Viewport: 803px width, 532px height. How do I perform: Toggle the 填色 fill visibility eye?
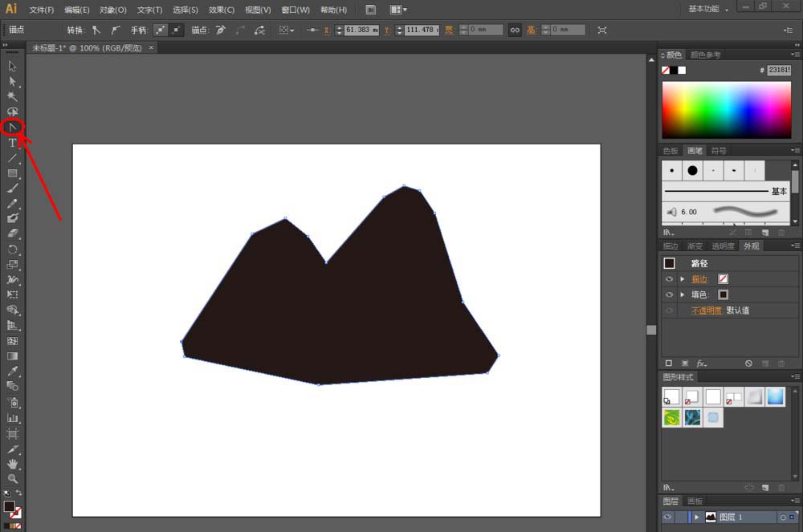pyautogui.click(x=669, y=294)
